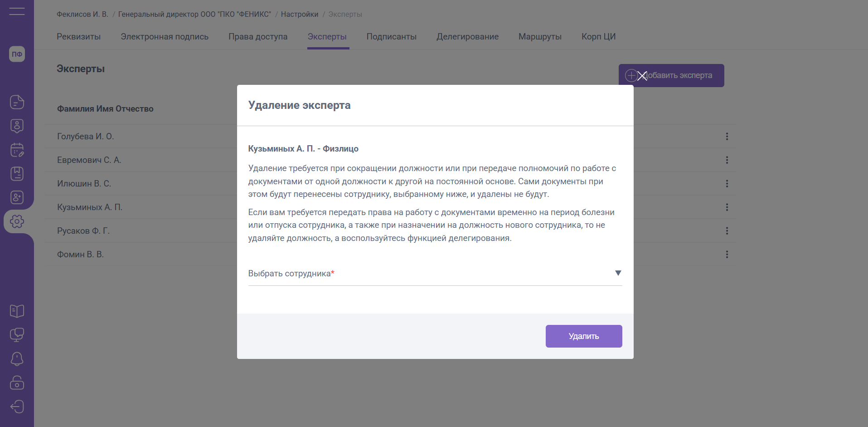Open the settings gear in sidebar

17,221
